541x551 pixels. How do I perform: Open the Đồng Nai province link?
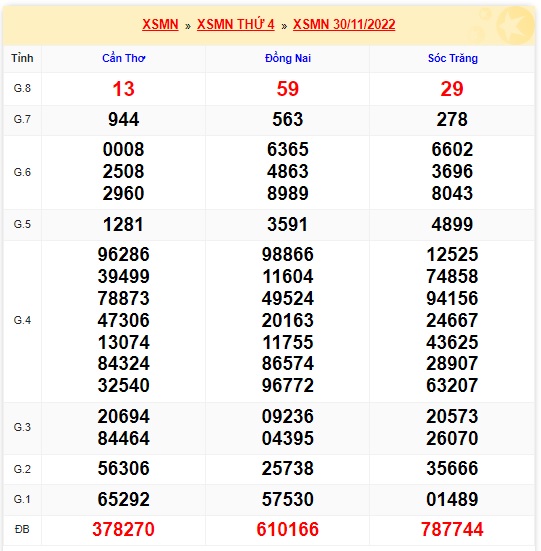click(x=288, y=58)
